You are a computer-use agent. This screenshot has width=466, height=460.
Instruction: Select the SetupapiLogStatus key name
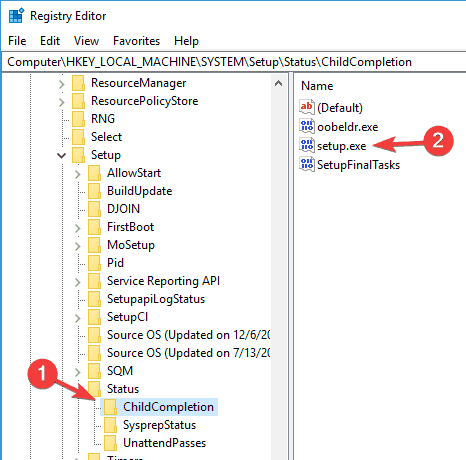(156, 299)
